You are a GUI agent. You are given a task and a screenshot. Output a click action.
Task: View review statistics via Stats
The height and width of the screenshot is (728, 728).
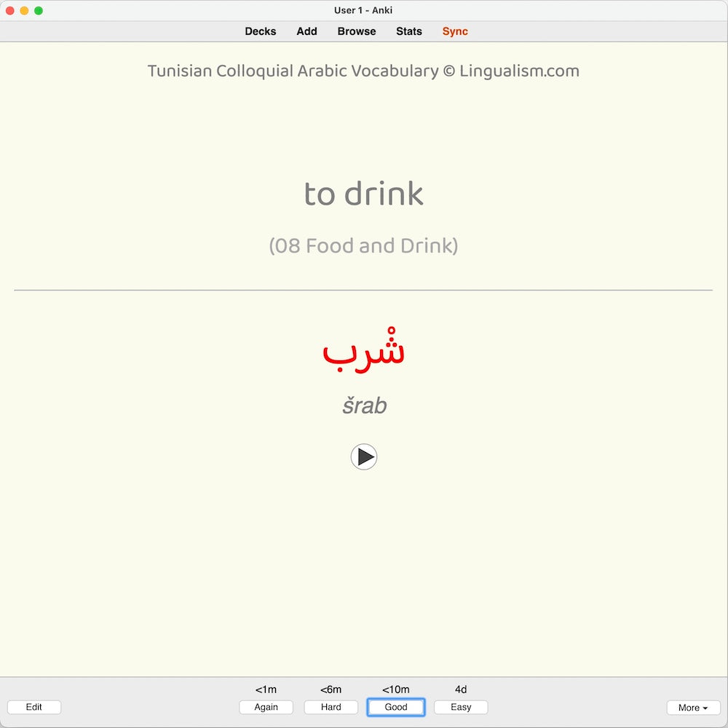click(408, 31)
